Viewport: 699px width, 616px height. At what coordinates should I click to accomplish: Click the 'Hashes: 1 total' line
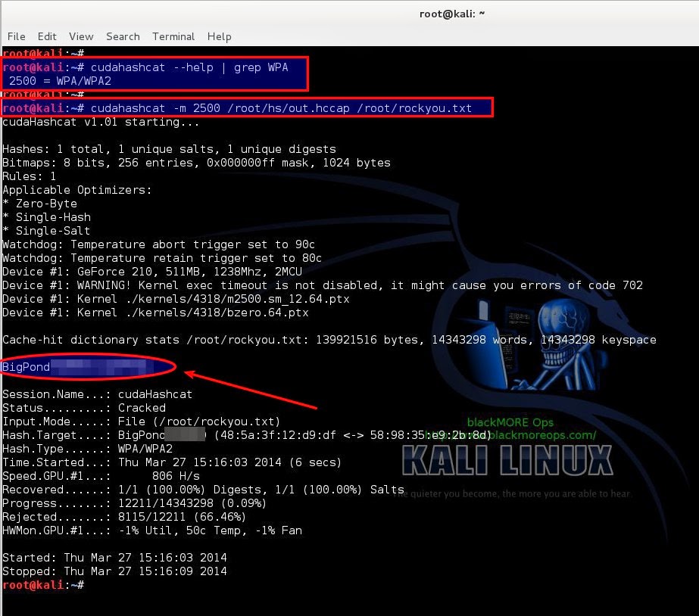(170, 149)
